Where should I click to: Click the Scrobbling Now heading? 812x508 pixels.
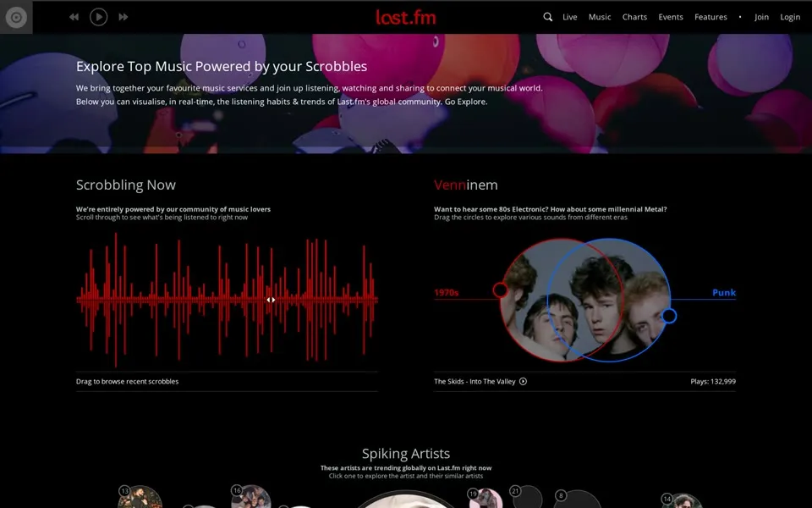click(126, 185)
